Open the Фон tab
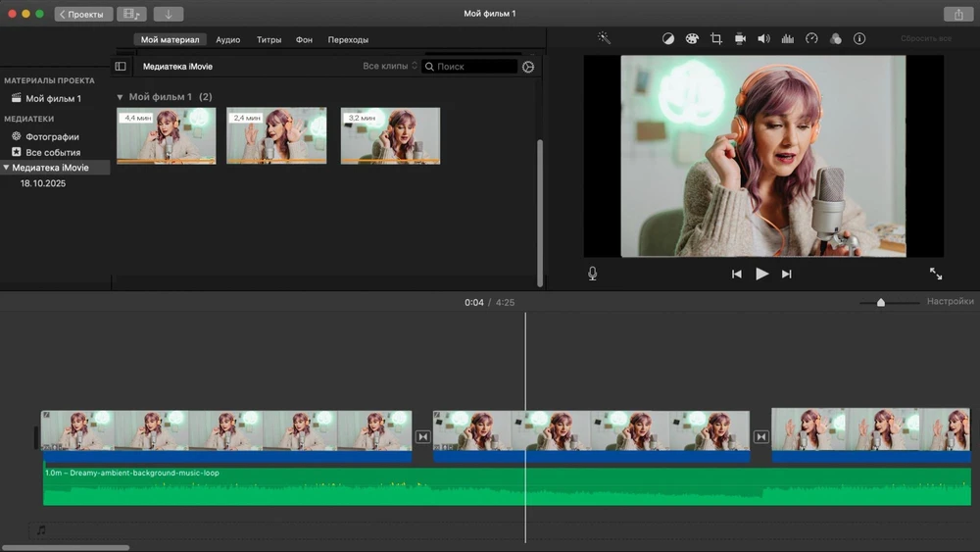Image resolution: width=980 pixels, height=552 pixels. tap(304, 39)
